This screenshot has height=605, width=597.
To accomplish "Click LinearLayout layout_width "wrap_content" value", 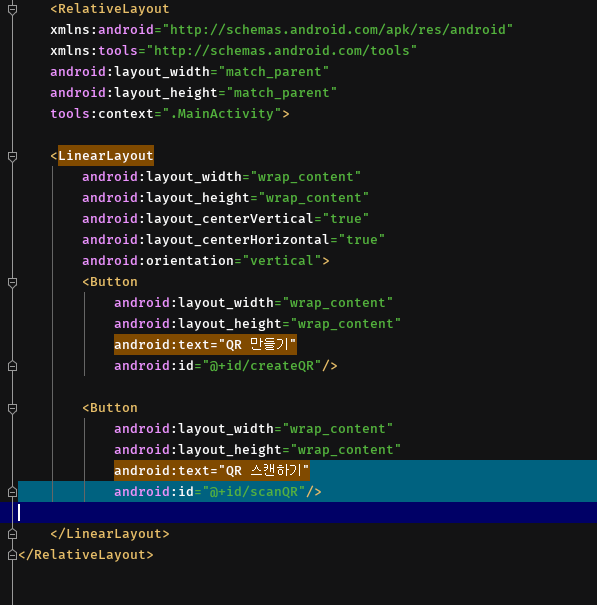I will 306,177.
